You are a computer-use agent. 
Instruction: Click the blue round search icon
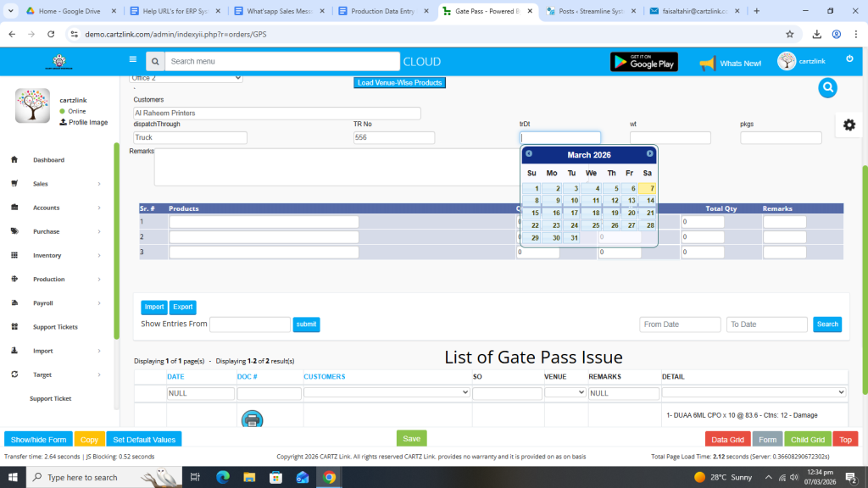click(x=827, y=87)
